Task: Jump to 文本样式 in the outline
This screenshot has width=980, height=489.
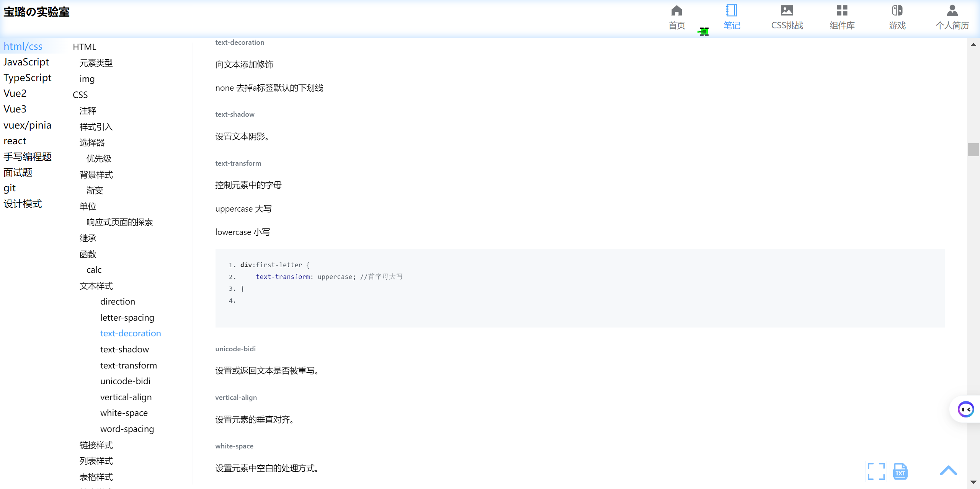Action: pyautogui.click(x=96, y=286)
